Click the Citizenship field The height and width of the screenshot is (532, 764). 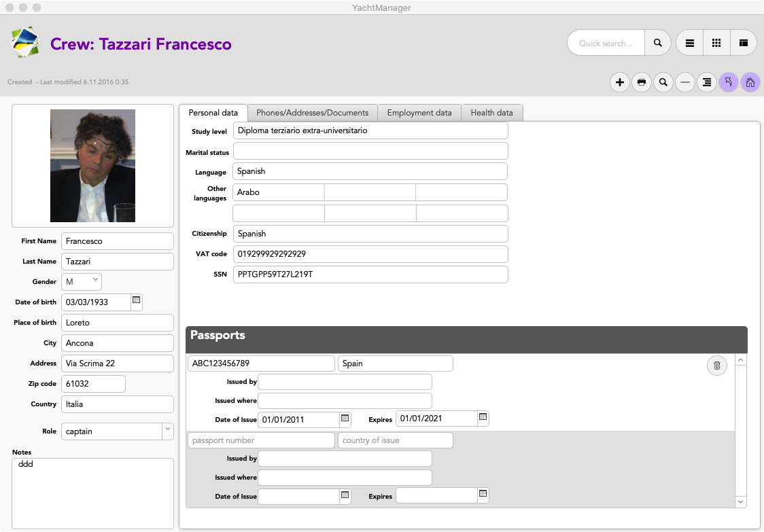(370, 234)
